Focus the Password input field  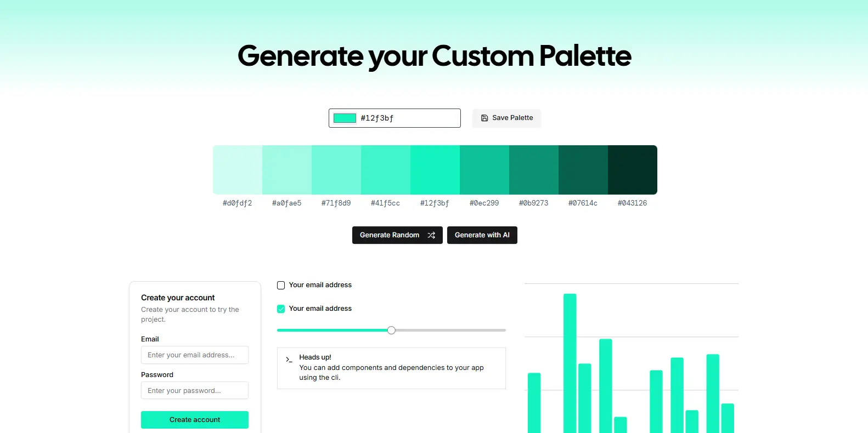click(x=195, y=391)
